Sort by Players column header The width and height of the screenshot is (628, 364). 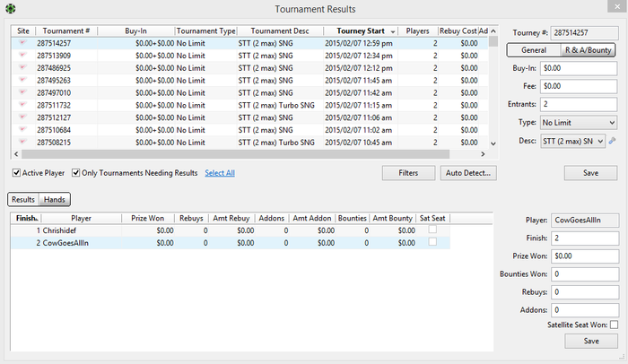click(x=417, y=30)
